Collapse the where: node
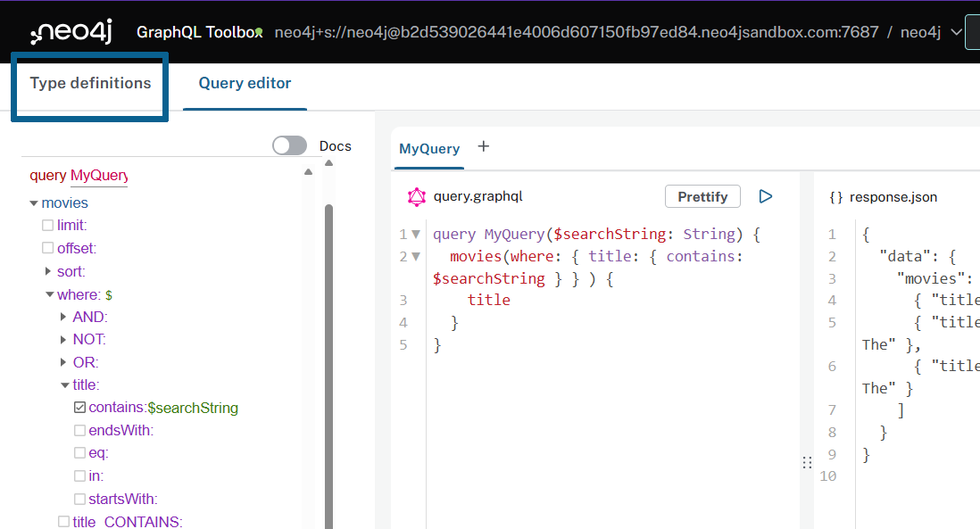Viewport: 980px width, 529px height. (49, 294)
